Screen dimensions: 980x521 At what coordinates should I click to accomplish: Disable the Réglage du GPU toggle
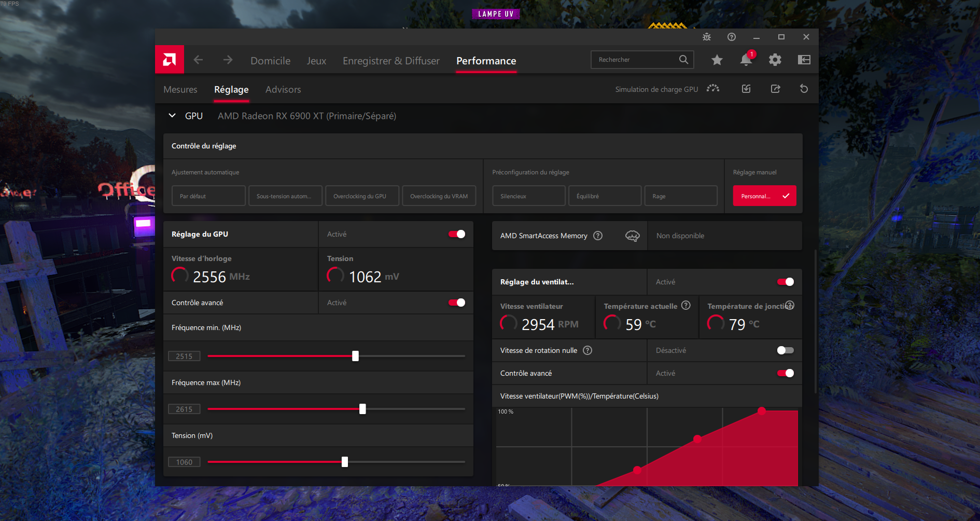pyautogui.click(x=457, y=234)
